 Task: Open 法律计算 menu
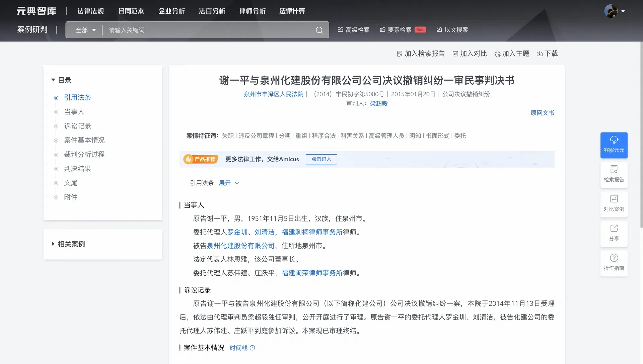(292, 11)
